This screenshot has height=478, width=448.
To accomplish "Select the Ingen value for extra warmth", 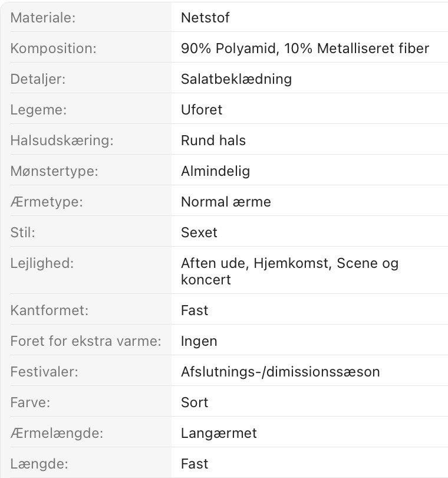I will pyautogui.click(x=199, y=342).
